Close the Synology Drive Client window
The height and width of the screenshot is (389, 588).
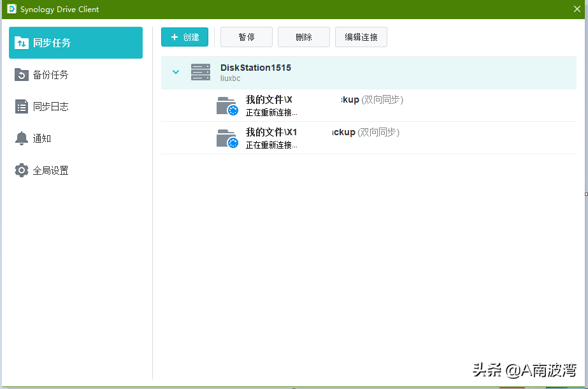point(577,9)
